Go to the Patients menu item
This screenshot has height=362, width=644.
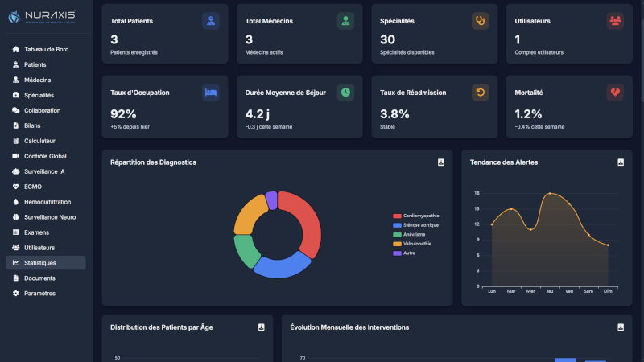[x=35, y=64]
